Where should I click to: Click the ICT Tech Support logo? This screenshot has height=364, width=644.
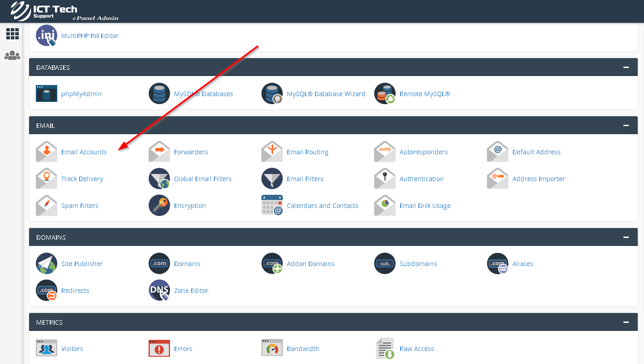pos(45,11)
